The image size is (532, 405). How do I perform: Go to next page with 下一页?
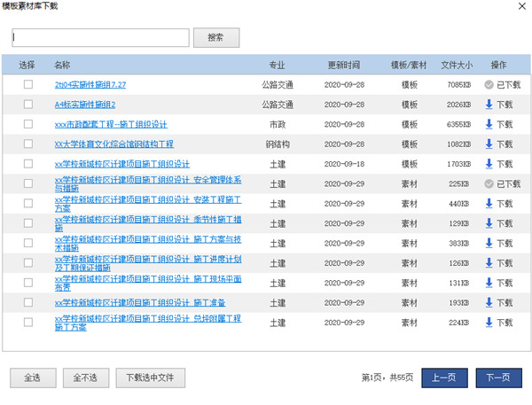498,378
